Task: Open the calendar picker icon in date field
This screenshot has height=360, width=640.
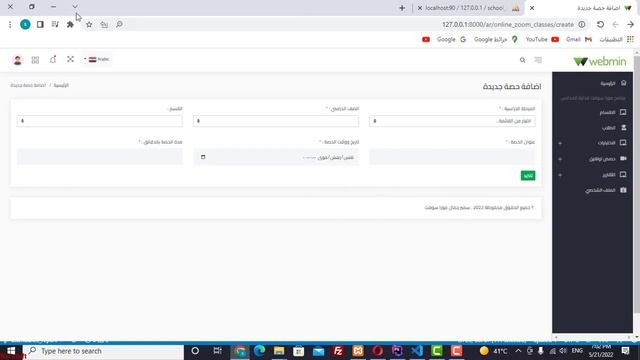Action: 203,157
